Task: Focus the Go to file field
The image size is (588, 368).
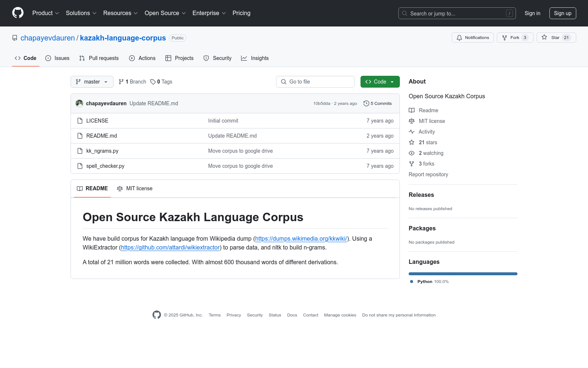Action: pyautogui.click(x=315, y=82)
